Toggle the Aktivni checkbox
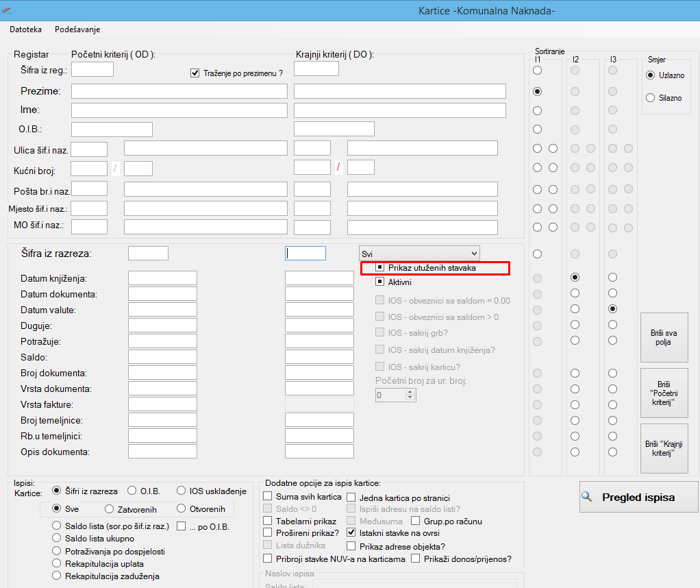 coord(380,282)
